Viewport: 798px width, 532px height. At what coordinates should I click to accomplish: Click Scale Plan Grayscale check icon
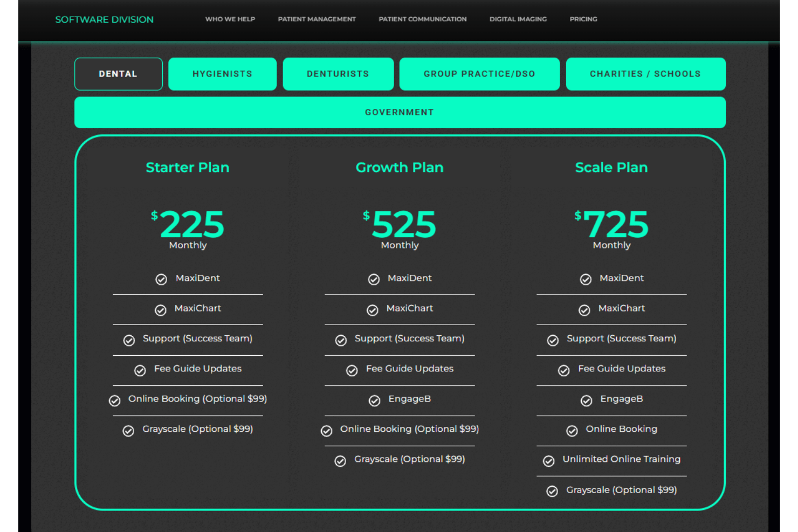click(552, 491)
